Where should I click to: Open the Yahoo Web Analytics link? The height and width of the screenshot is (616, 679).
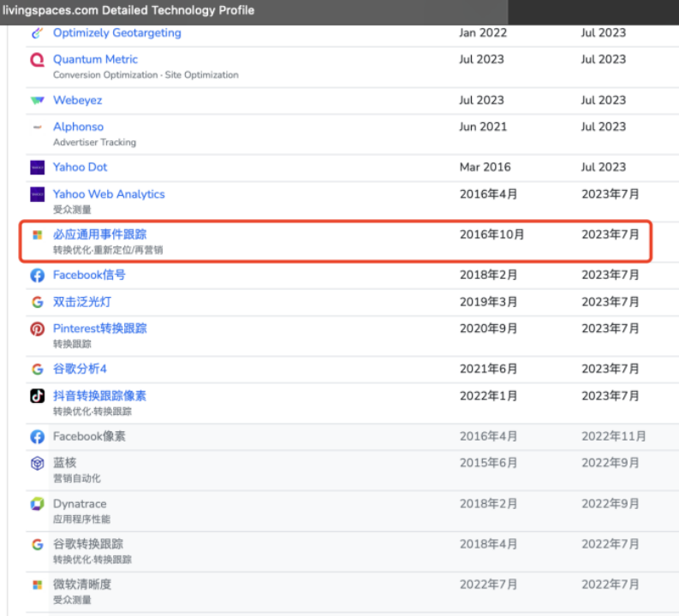click(109, 194)
